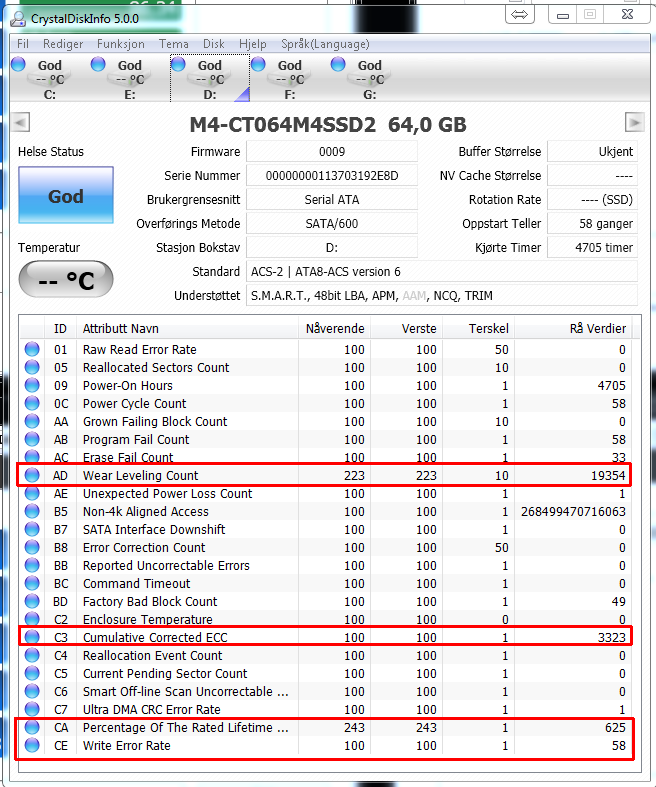
Task: Click Wear Leveling raw value 19354
Action: tap(608, 475)
